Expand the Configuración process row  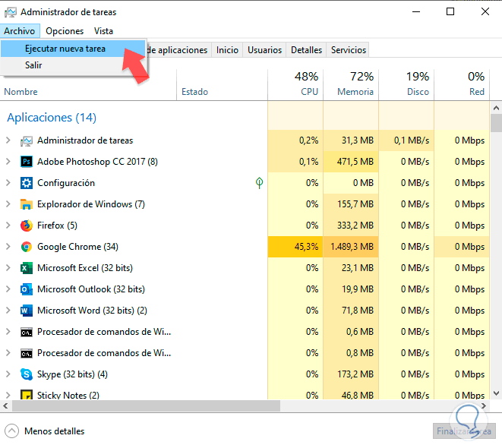pyautogui.click(x=8, y=183)
